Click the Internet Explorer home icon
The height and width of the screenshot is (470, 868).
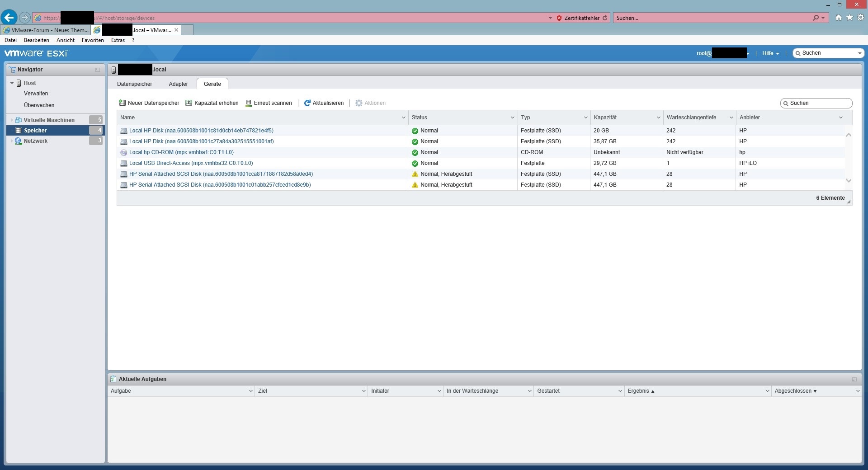(838, 18)
